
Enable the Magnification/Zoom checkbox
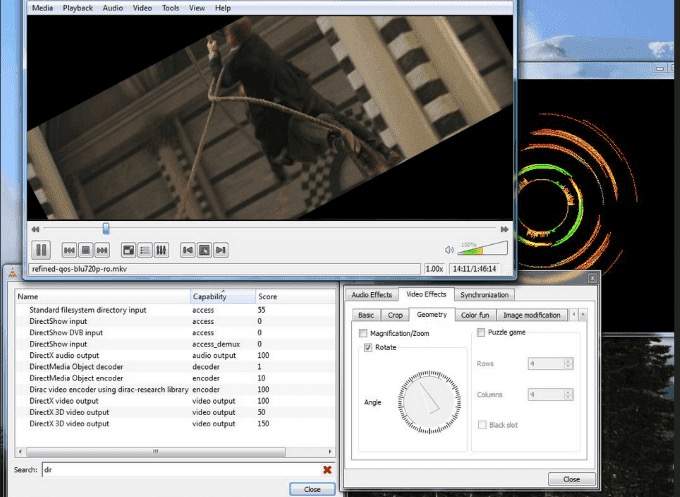pos(365,333)
